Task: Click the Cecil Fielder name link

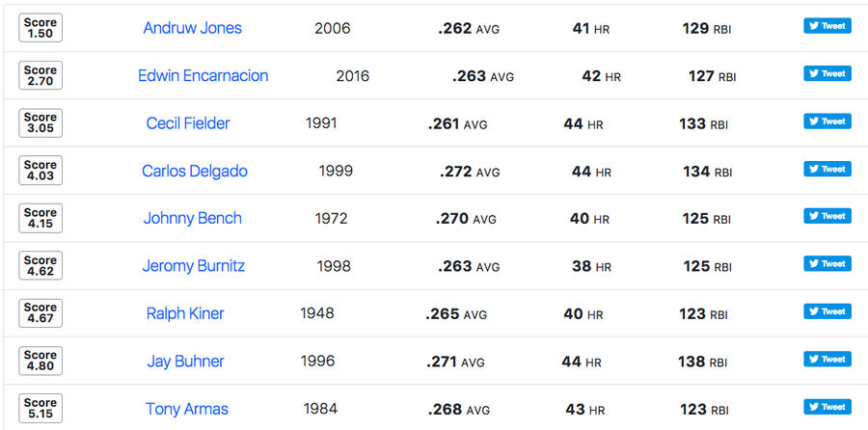Action: [x=188, y=123]
